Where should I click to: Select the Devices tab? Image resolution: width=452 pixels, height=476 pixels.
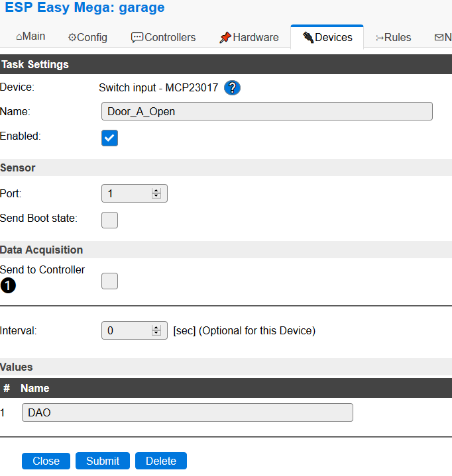(327, 38)
